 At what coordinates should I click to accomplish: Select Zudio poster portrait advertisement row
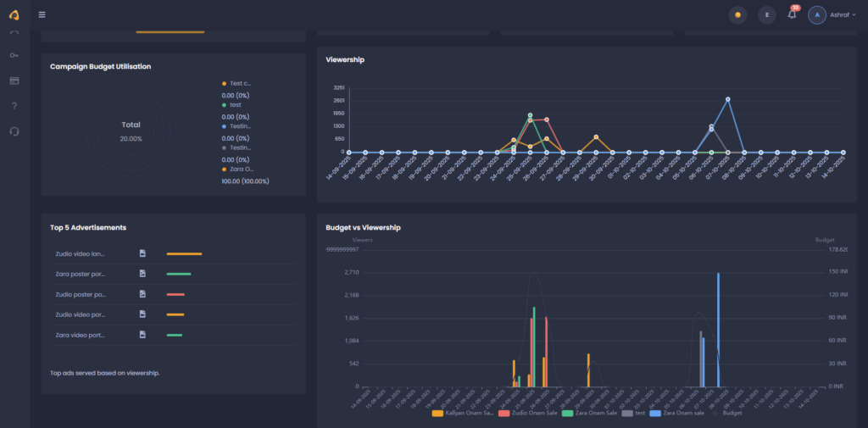[x=81, y=294]
